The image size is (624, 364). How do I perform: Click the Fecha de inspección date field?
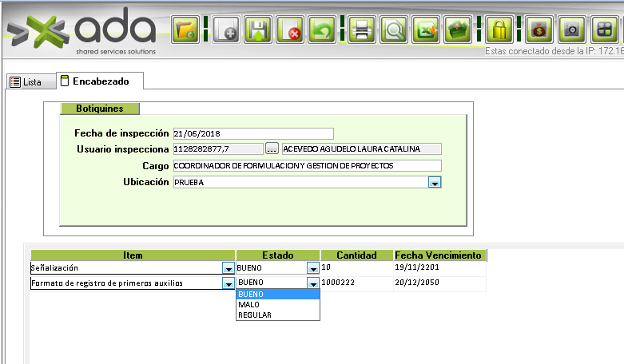click(x=252, y=133)
